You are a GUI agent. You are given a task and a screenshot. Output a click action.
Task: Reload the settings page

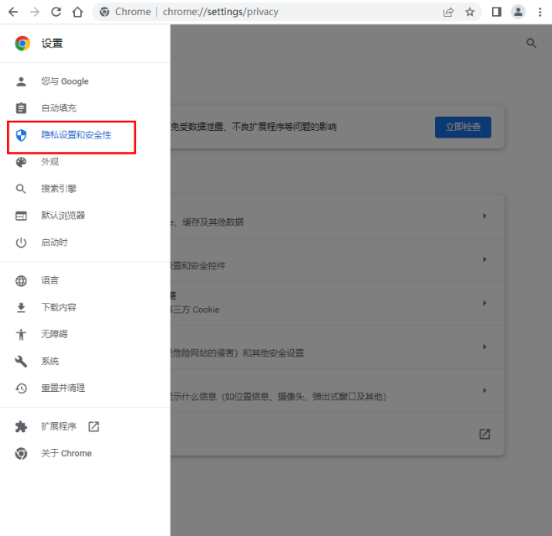pyautogui.click(x=56, y=12)
